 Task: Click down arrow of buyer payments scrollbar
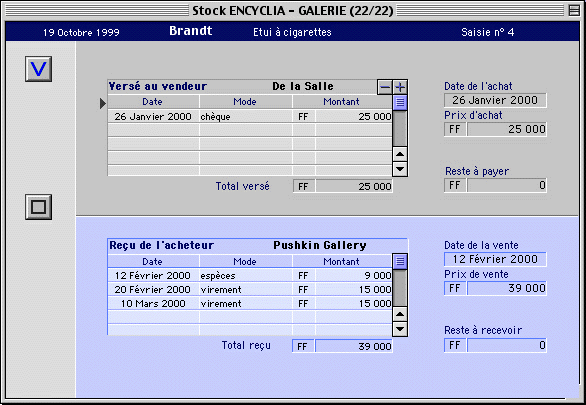[x=400, y=329]
